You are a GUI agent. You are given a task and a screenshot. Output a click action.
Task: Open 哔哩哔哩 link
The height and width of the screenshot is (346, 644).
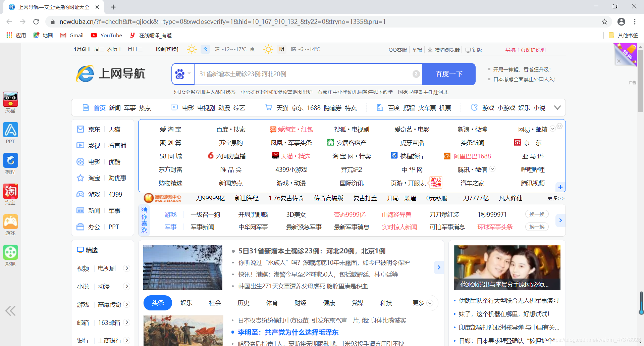tap(533, 169)
